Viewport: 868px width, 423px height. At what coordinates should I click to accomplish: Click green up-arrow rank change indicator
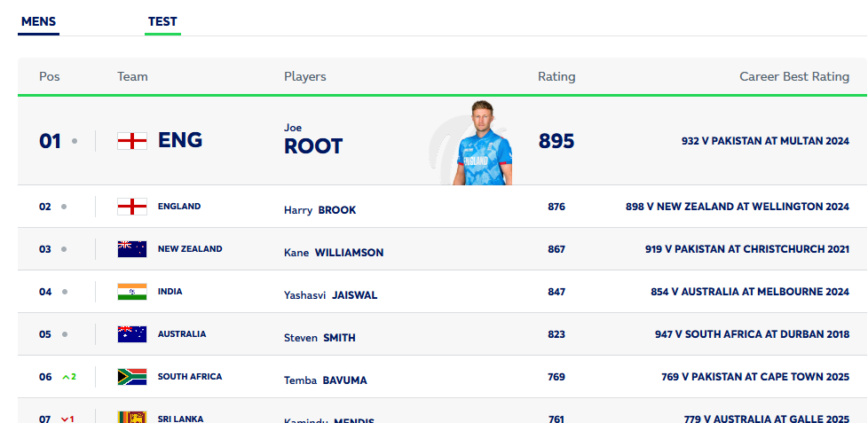click(68, 377)
